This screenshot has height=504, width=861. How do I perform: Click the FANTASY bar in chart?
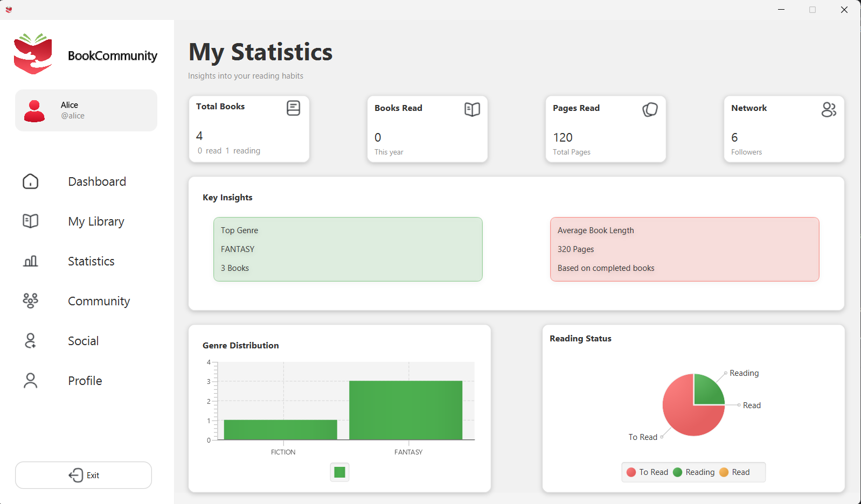tap(406, 410)
